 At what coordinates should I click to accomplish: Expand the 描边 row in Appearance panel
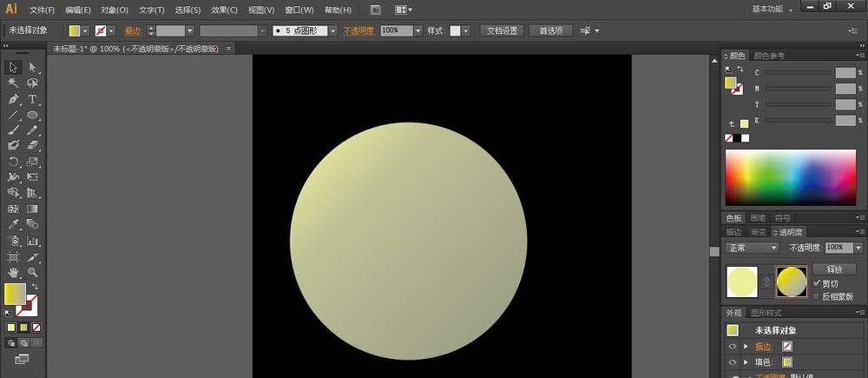(x=746, y=346)
